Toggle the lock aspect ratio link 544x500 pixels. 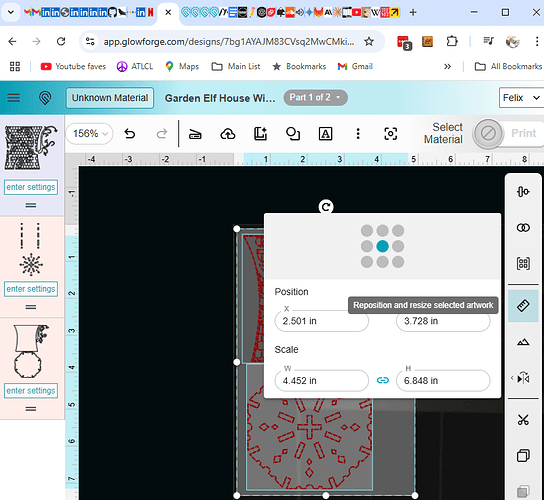(382, 381)
